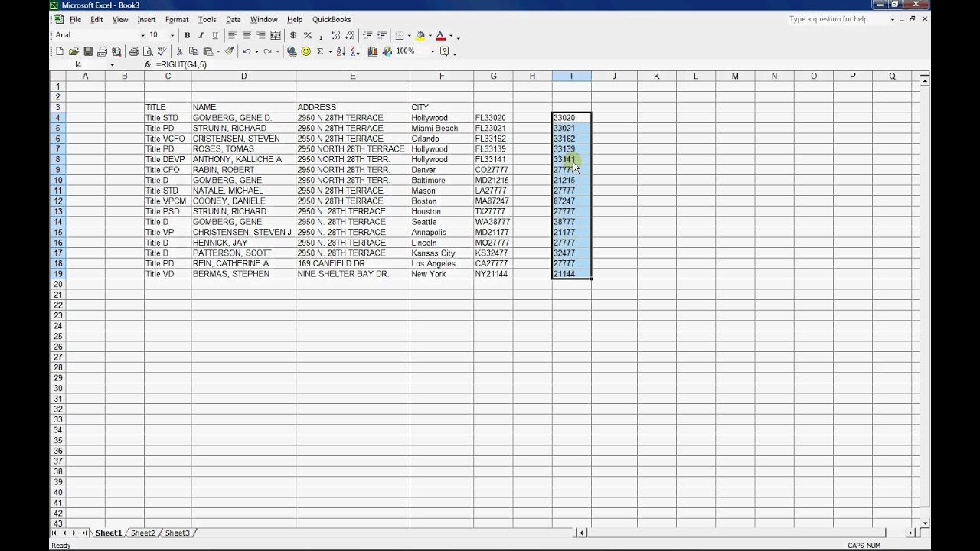Open Print Preview from the toolbar
Image resolution: width=980 pixels, height=551 pixels.
146,51
